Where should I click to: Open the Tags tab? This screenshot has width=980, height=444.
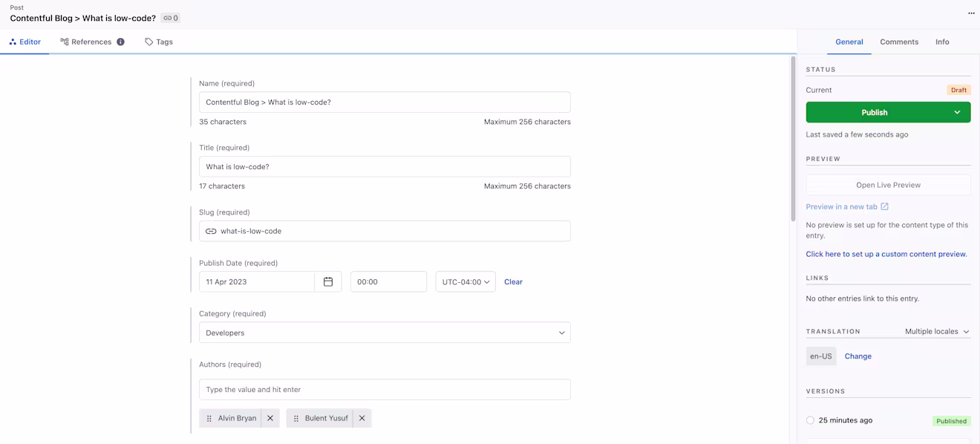tap(159, 42)
